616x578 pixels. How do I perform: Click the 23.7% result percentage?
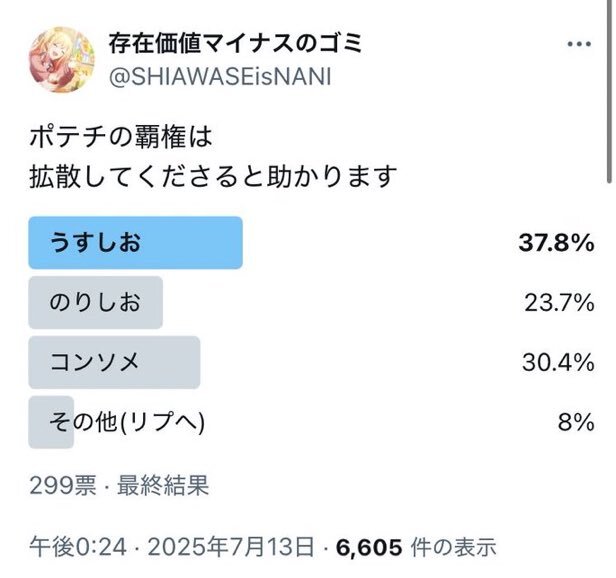click(559, 303)
